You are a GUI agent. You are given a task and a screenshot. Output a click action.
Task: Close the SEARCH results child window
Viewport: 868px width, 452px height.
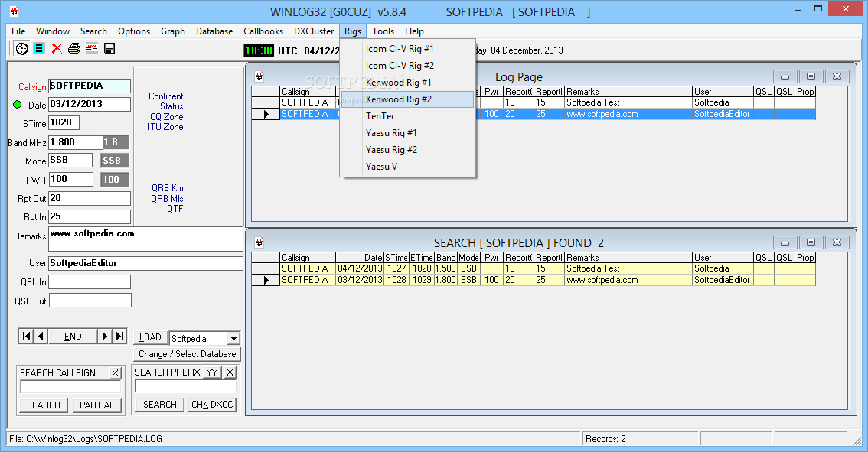[837, 242]
